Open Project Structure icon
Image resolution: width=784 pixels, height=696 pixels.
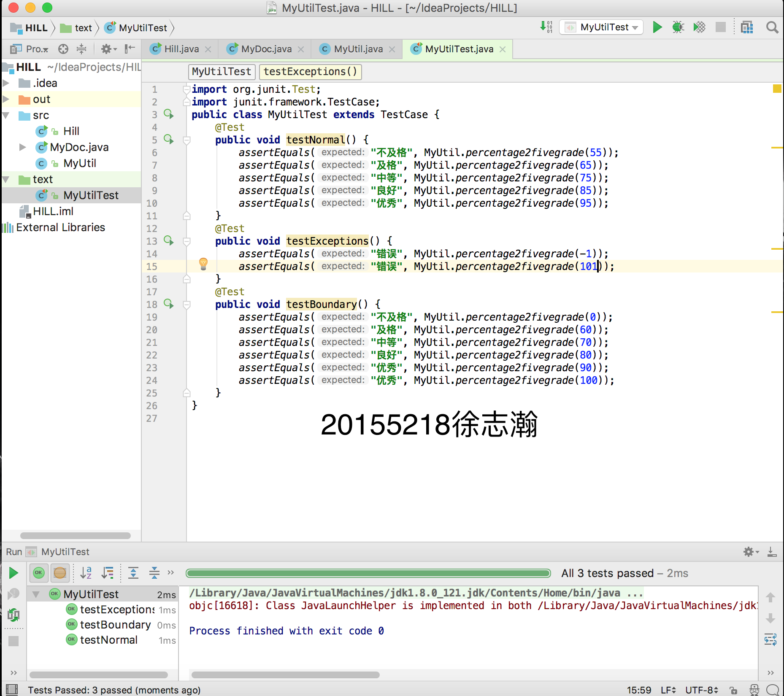[x=747, y=27]
